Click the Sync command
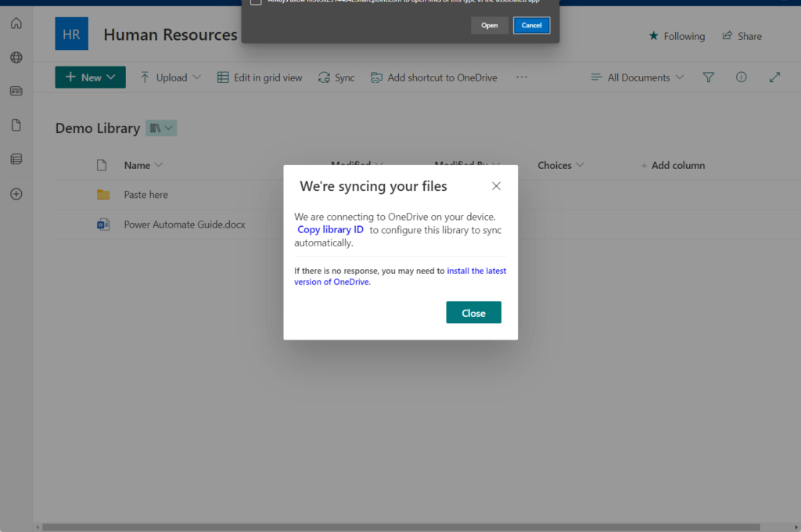The image size is (801, 532). coord(336,77)
